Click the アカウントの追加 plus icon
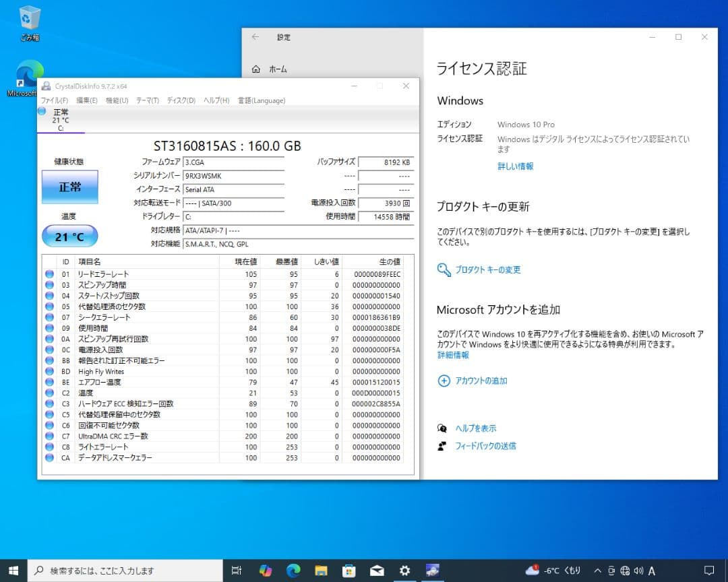Viewport: 728px width, 582px height. click(x=444, y=381)
